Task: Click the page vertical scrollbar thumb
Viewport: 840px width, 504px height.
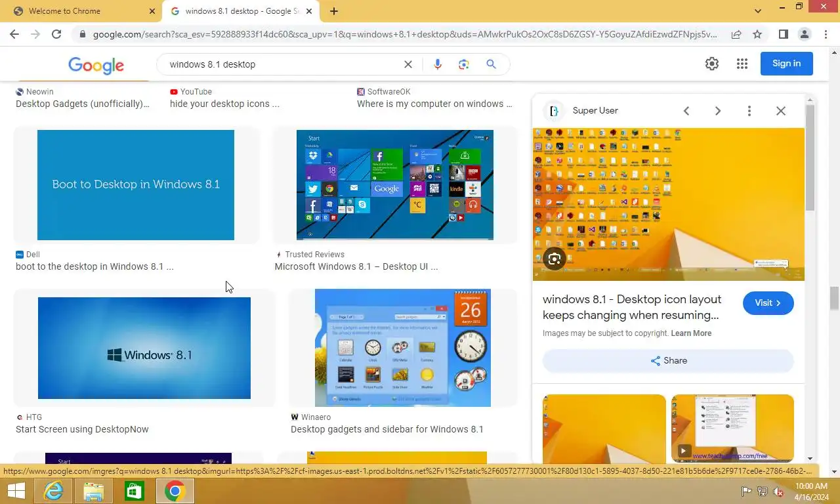Action: click(834, 299)
